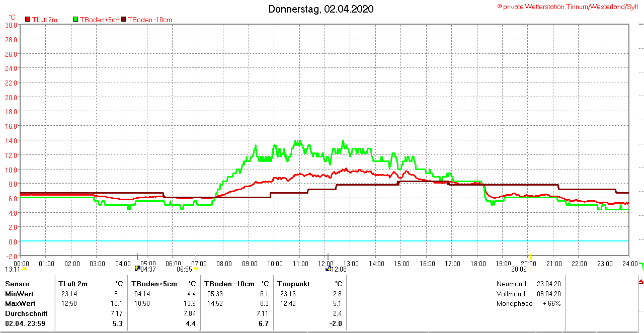Screen dimensions: 644x333
Task: Click the Donnerstag, 02.04.2020 chart title
Action: (321, 9)
